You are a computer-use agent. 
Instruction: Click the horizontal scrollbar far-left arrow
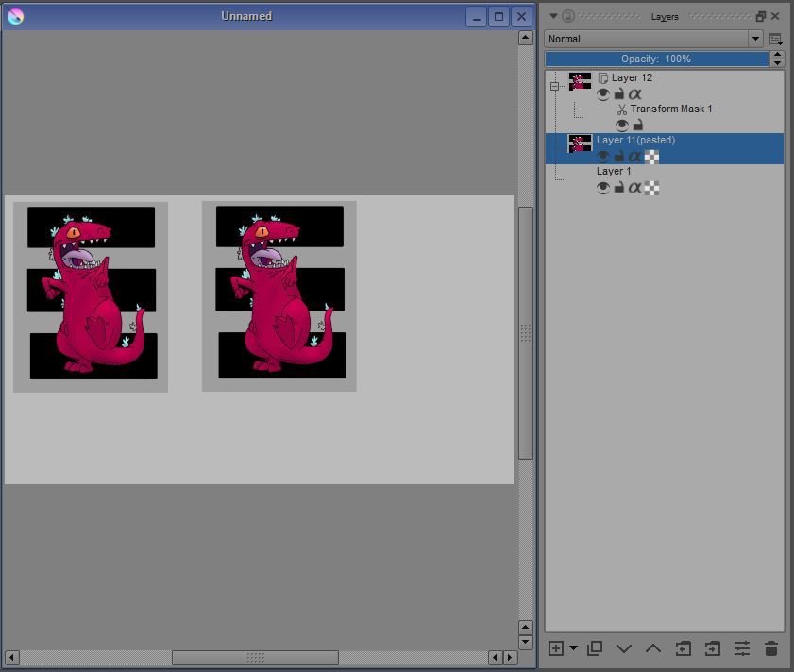11,657
